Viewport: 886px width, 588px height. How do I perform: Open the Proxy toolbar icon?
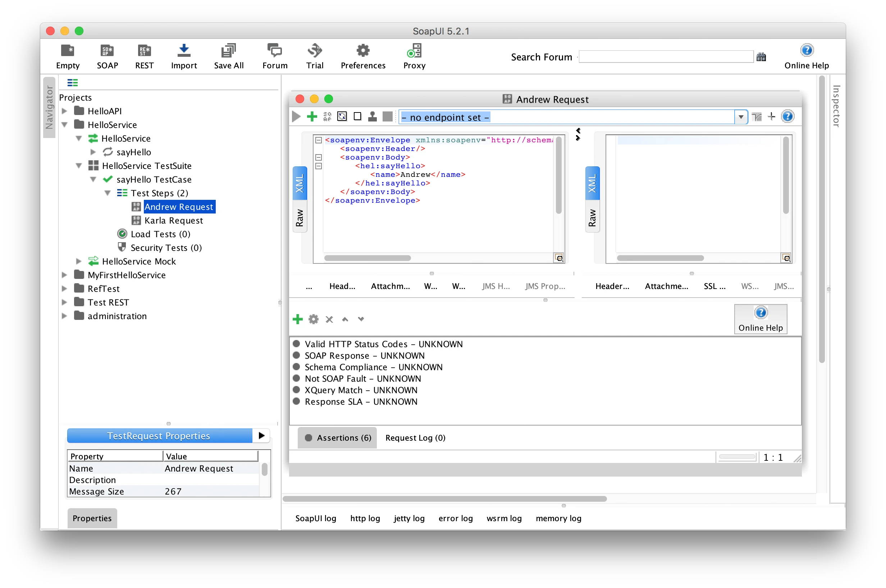(414, 51)
